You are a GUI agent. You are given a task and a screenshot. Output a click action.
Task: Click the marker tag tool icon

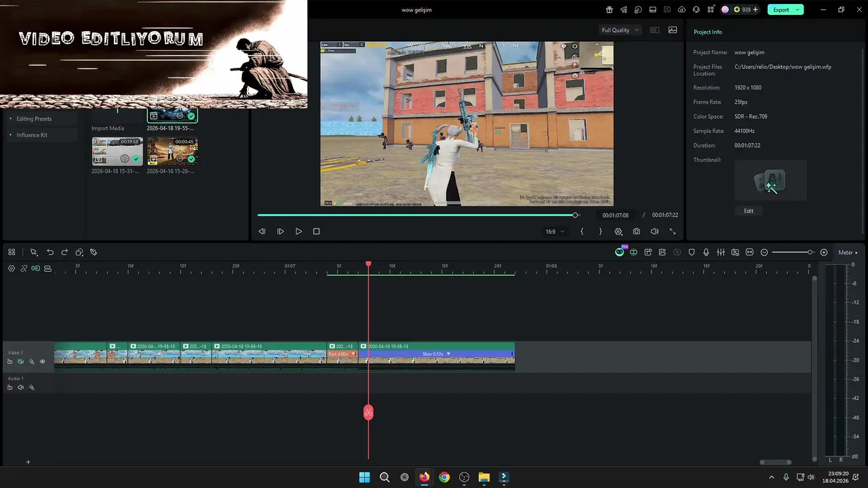[94, 252]
